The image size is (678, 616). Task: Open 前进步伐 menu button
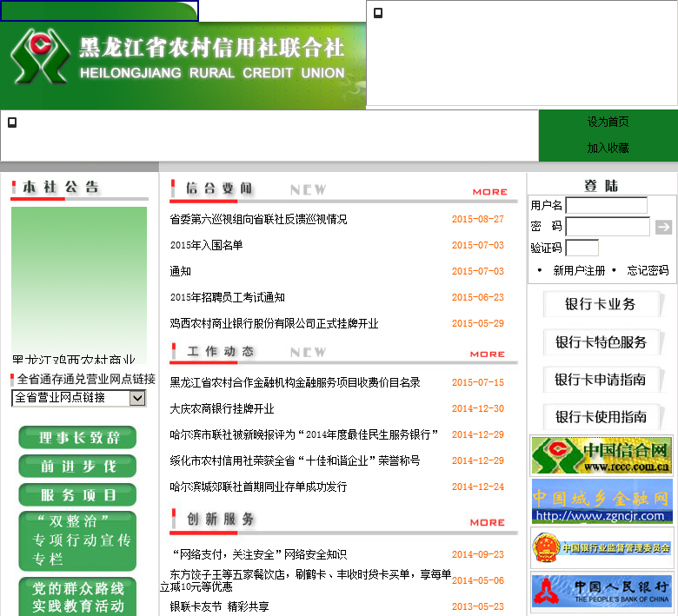click(77, 466)
